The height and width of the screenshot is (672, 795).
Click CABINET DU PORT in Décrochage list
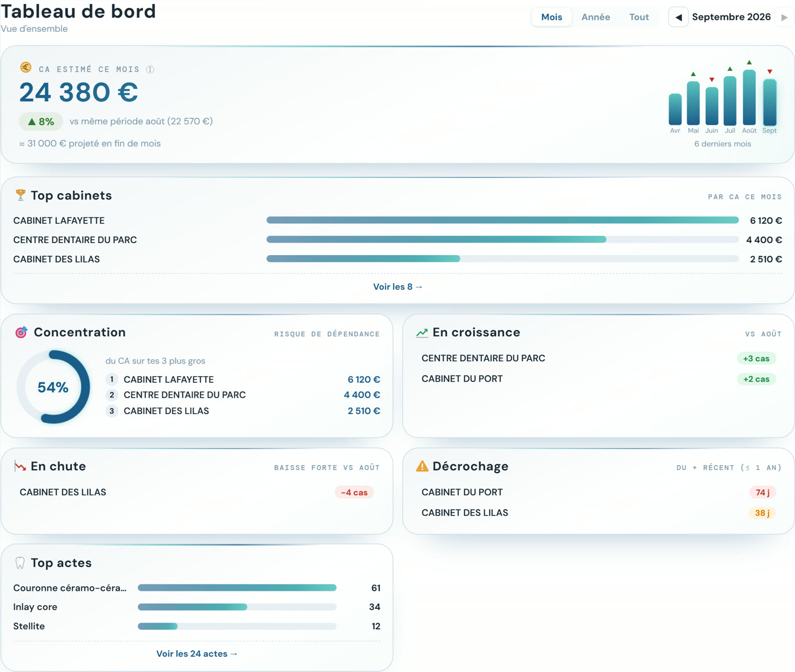[x=462, y=492]
